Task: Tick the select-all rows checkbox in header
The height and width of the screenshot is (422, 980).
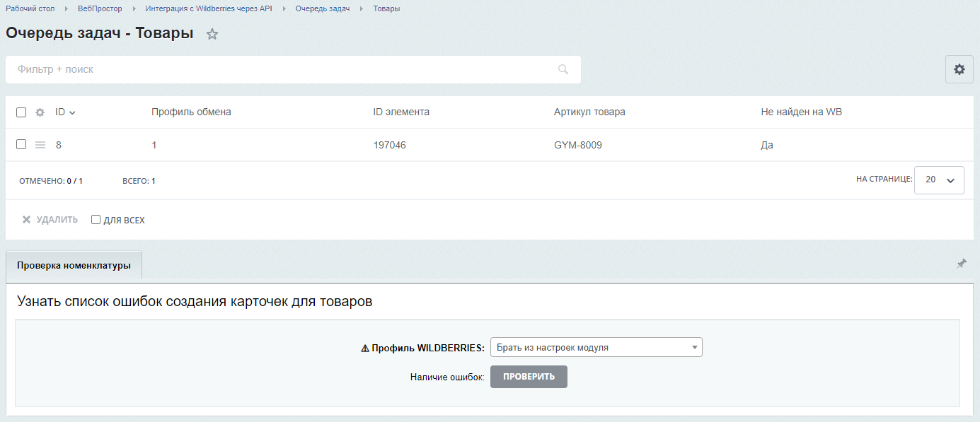Action: [21, 112]
